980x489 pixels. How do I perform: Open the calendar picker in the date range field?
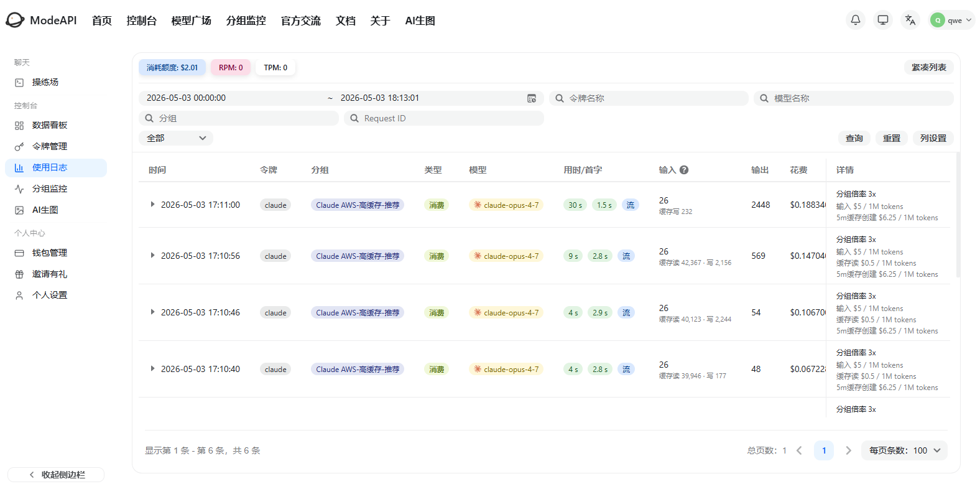coord(532,98)
